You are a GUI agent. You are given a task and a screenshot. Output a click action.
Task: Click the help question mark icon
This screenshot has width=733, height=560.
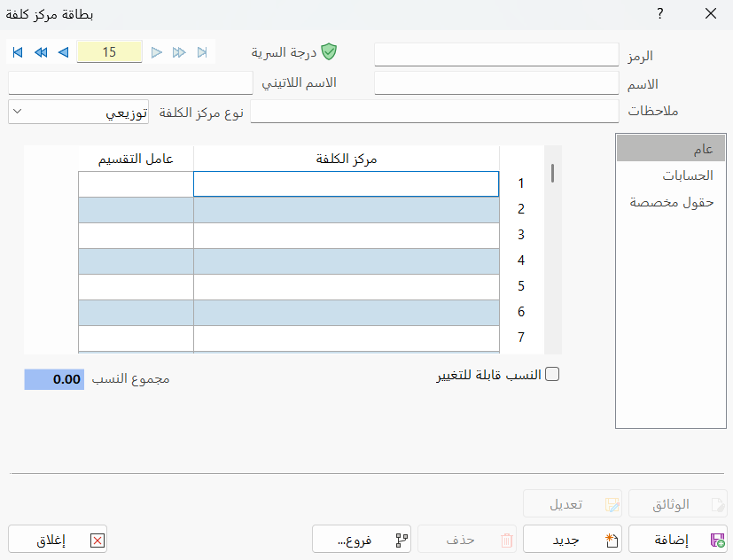(659, 13)
